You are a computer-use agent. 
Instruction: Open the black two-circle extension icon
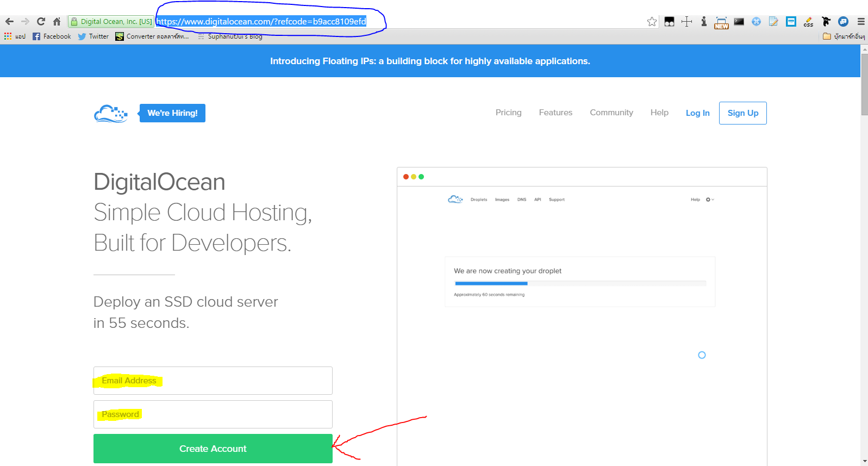point(669,22)
